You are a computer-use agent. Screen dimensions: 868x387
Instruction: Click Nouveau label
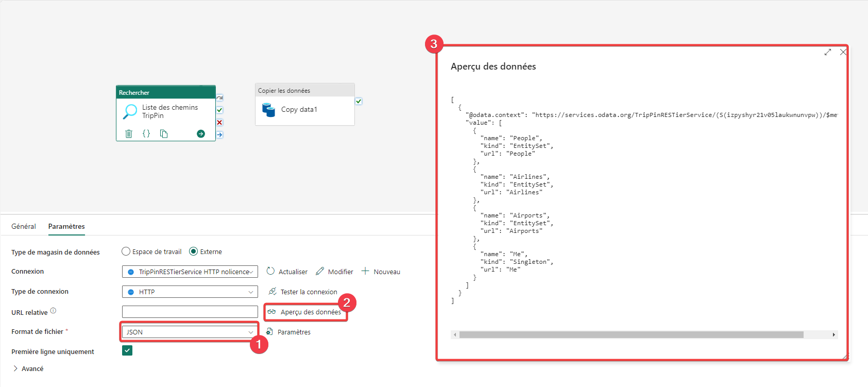(387, 272)
